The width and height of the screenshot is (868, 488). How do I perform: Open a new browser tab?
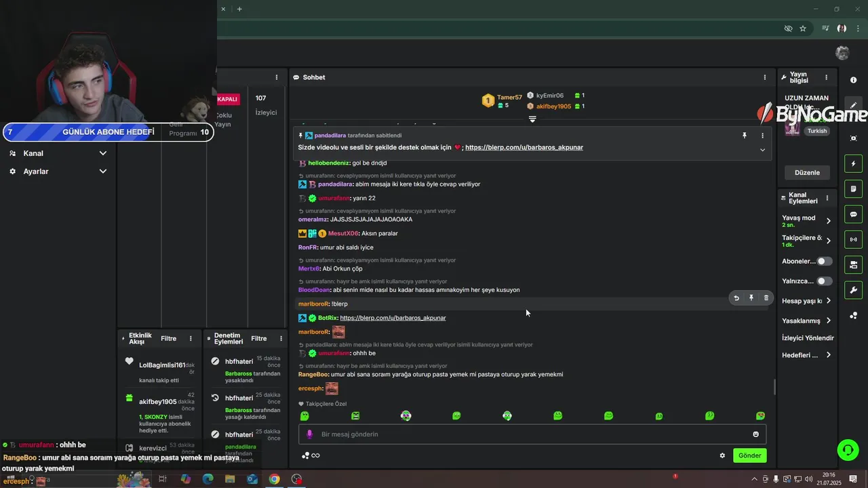(239, 9)
